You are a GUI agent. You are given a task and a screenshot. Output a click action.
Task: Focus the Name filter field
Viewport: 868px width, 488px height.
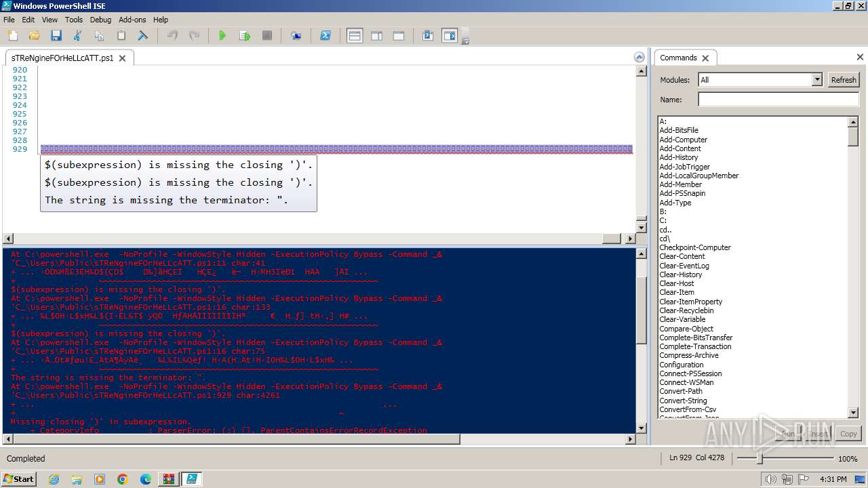tap(778, 100)
